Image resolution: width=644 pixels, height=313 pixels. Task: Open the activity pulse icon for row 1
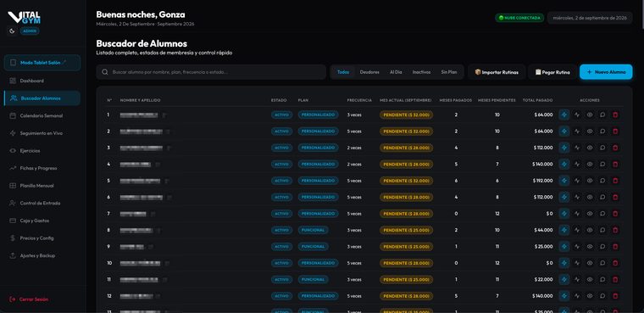(x=577, y=115)
